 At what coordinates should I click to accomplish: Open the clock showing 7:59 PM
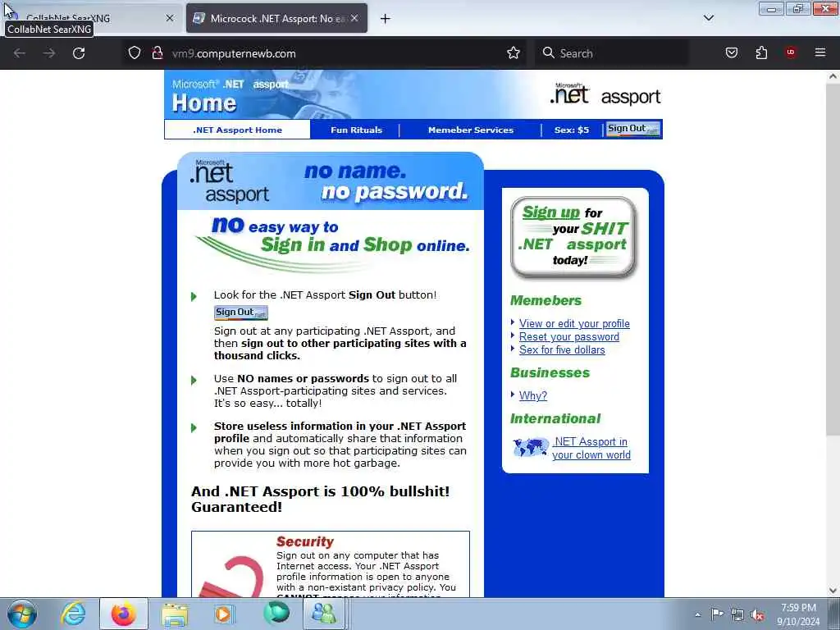798,614
